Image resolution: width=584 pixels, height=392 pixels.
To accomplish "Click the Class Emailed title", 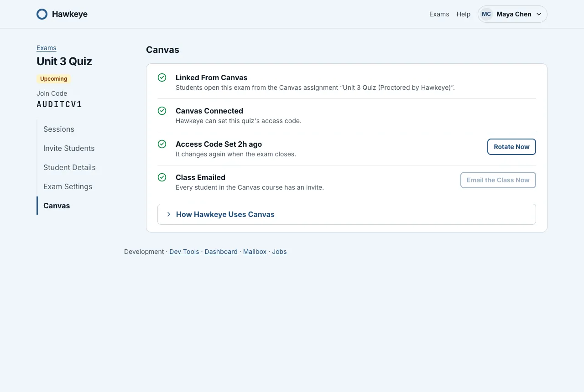I will (200, 177).
